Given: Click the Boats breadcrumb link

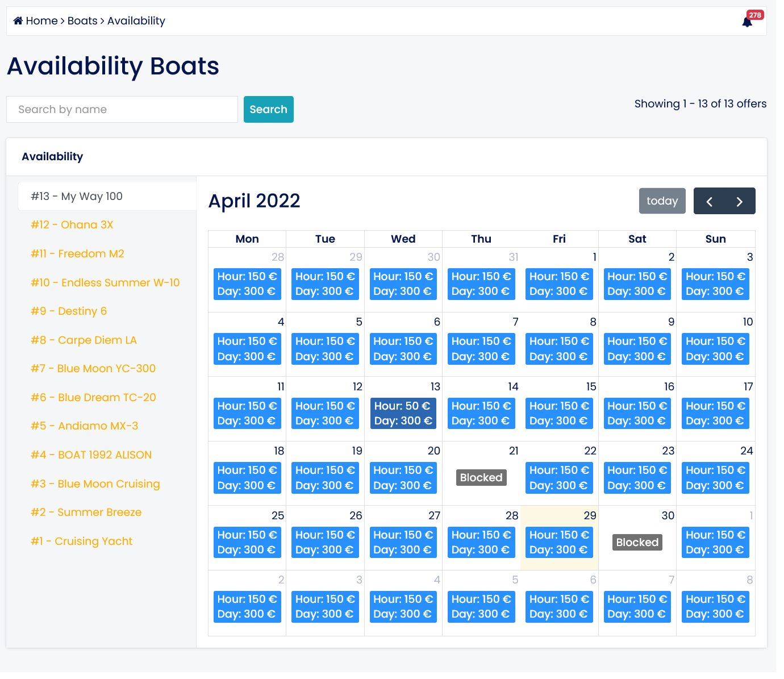Looking at the screenshot, I should 82,21.
